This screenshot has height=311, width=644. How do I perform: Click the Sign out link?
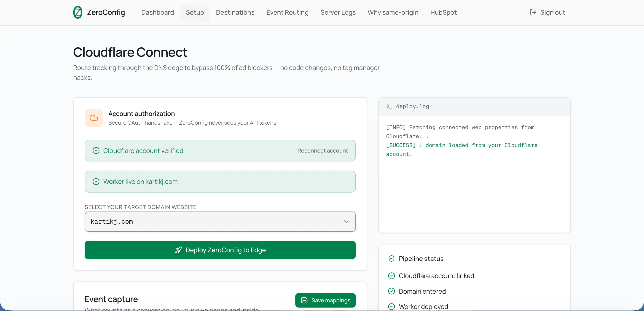(x=547, y=12)
